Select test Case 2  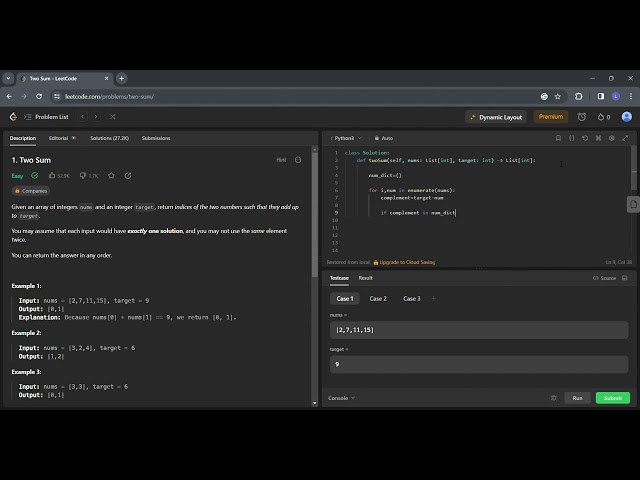click(x=378, y=299)
